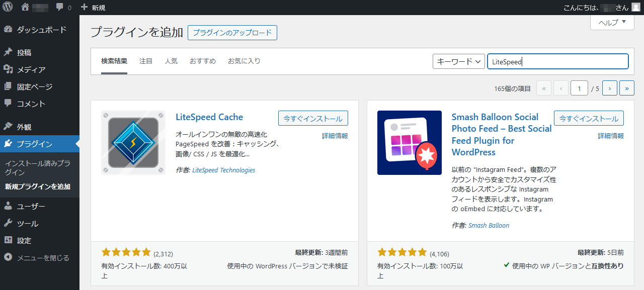Install LiteSpeed Cache with 今すぐインストール
This screenshot has height=290, width=644.
point(313,119)
